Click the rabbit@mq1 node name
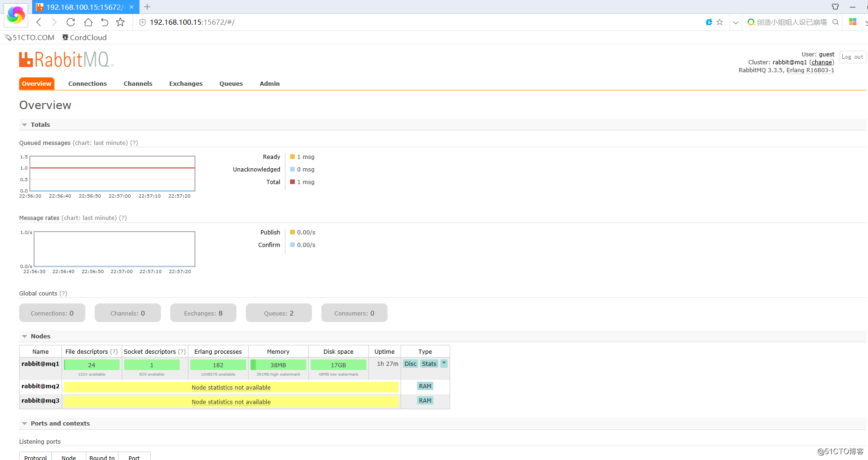 40,364
